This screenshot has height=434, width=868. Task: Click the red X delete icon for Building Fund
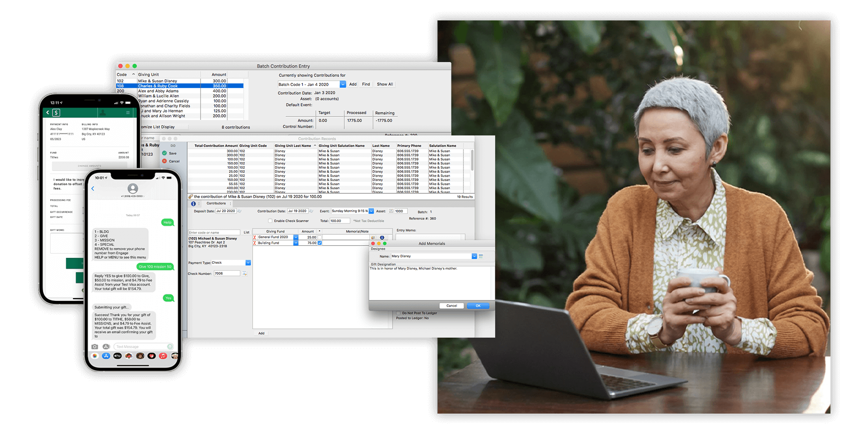(x=255, y=243)
